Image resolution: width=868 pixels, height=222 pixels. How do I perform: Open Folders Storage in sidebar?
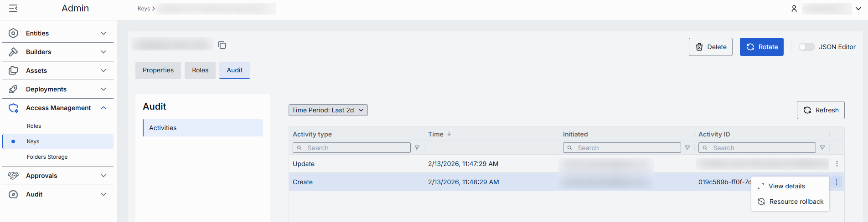tap(47, 157)
